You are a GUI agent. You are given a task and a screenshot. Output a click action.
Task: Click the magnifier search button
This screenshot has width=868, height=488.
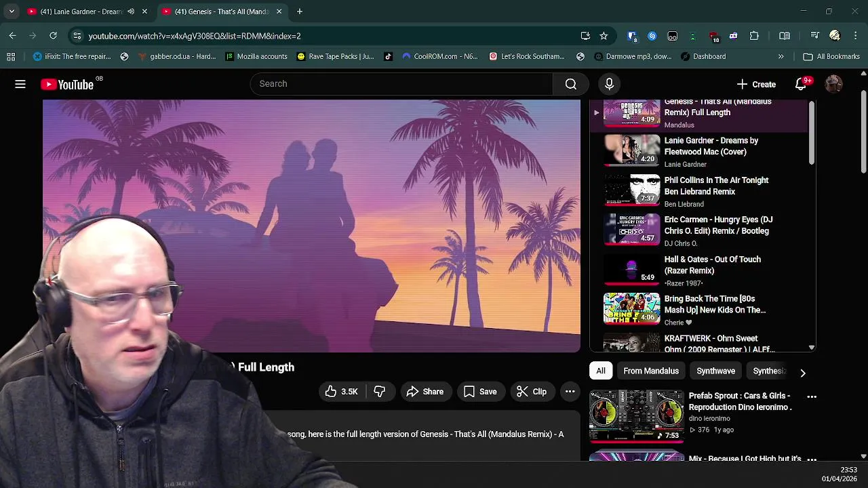571,84
